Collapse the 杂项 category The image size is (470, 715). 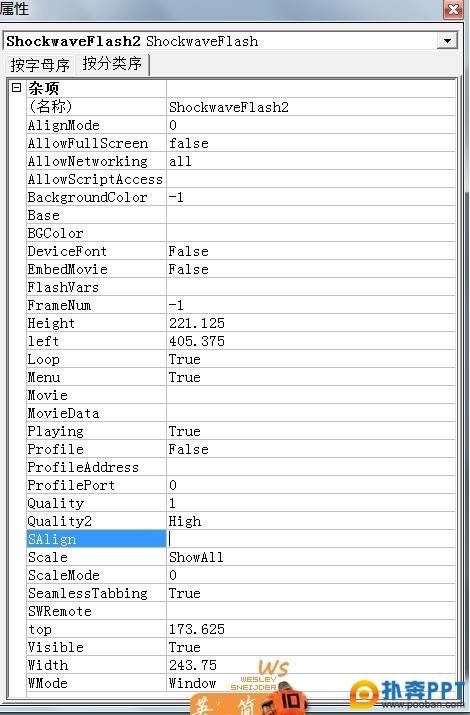click(x=16, y=88)
